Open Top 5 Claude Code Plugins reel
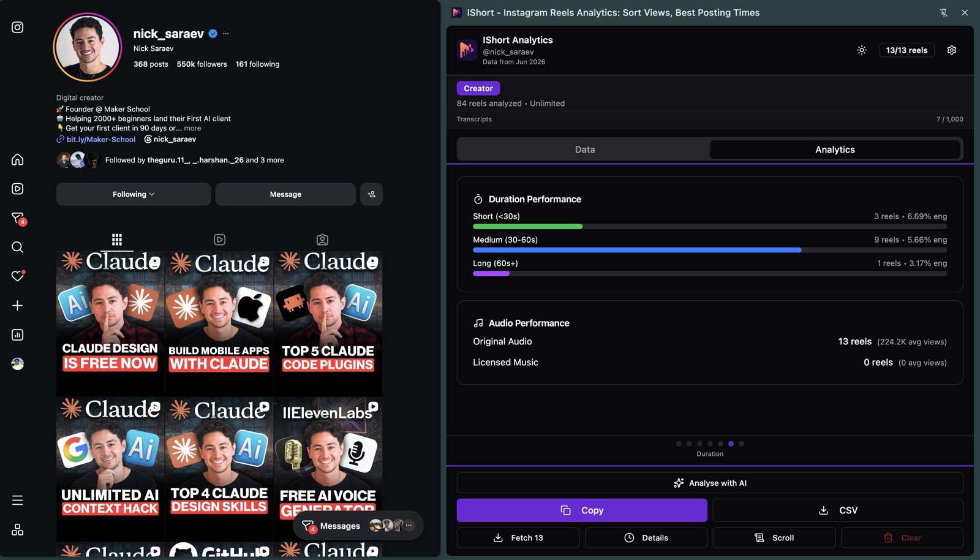The image size is (980, 560). pos(328,324)
